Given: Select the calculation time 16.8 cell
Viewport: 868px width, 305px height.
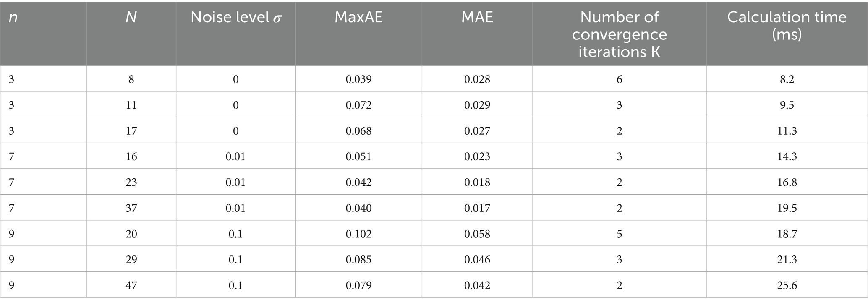Looking at the screenshot, I should (x=787, y=182).
